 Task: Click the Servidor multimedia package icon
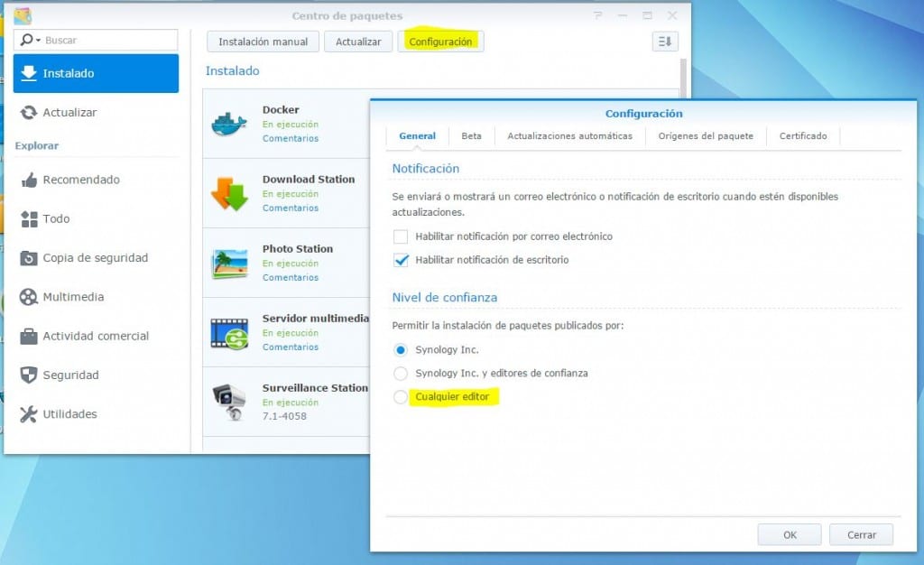[x=228, y=331]
